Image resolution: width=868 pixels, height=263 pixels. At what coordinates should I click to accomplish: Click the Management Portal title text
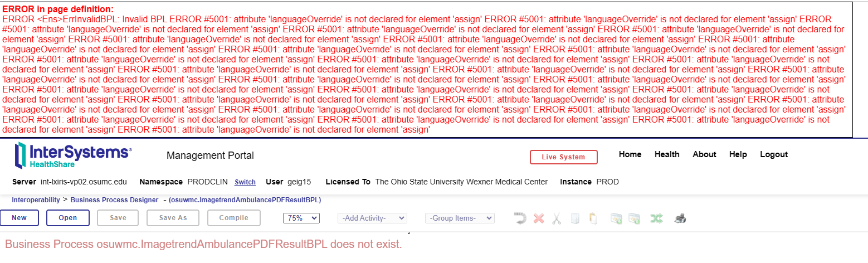(x=210, y=155)
